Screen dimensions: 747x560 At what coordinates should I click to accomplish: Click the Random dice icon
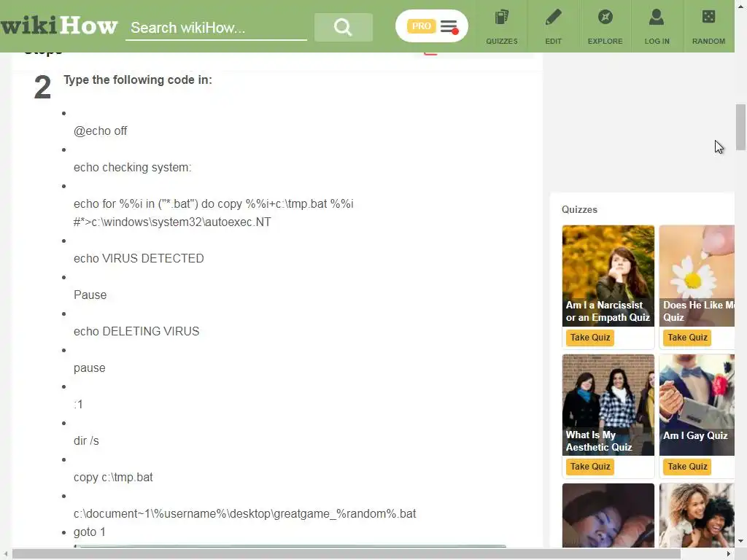tap(708, 17)
